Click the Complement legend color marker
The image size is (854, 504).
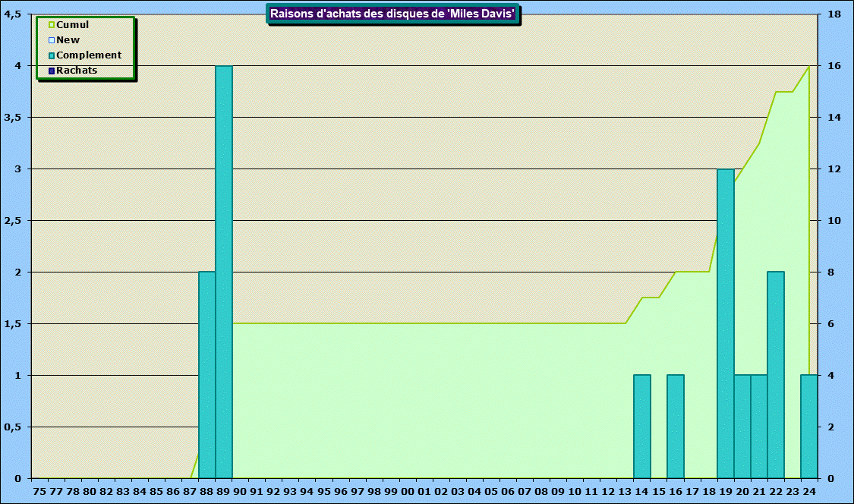point(52,55)
